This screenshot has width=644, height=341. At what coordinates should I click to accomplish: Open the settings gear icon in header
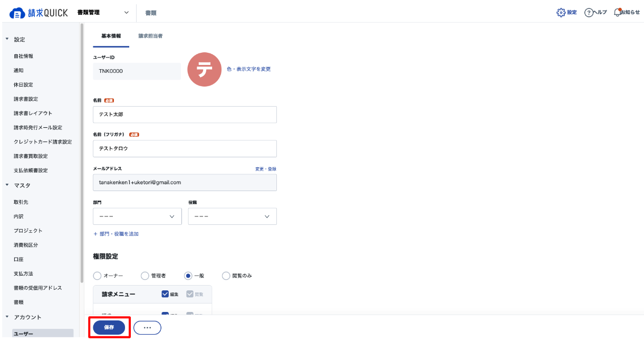pos(561,12)
